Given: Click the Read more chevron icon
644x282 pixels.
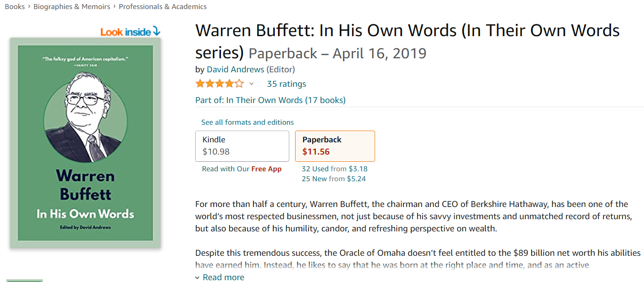Looking at the screenshot, I should point(197,277).
